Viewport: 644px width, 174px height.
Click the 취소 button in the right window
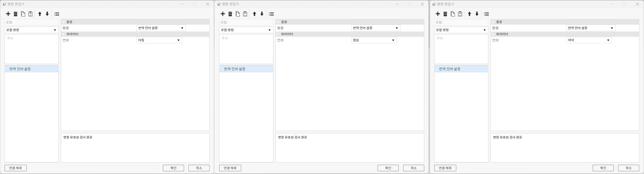click(628, 168)
